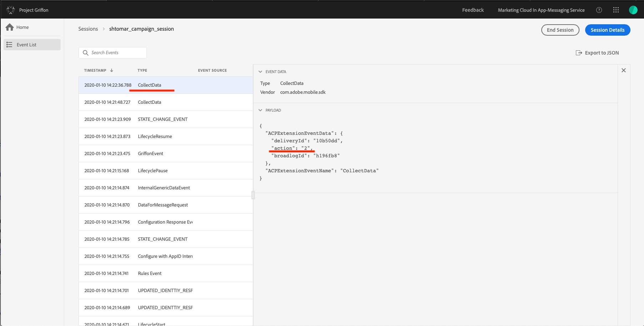Image resolution: width=644 pixels, height=326 pixels.
Task: Click the Event List icon
Action: click(x=9, y=45)
